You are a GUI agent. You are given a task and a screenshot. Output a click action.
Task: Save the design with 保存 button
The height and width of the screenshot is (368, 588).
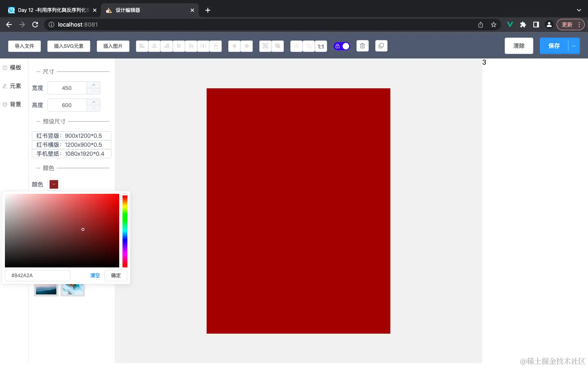[x=554, y=46]
